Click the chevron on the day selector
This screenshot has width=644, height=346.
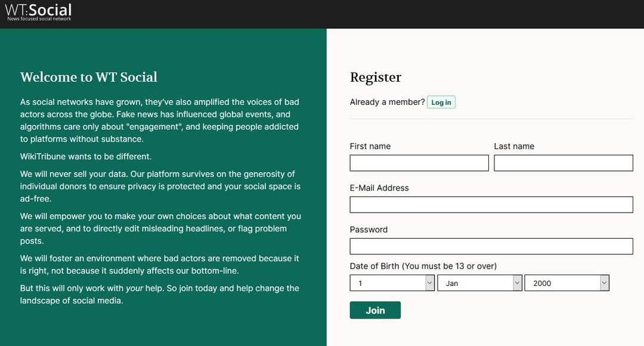click(x=430, y=282)
